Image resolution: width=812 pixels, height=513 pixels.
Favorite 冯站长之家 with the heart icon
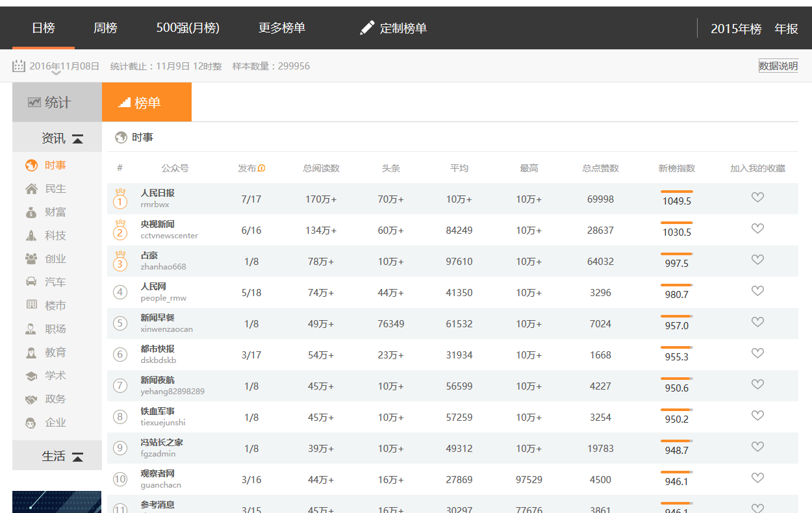click(757, 447)
